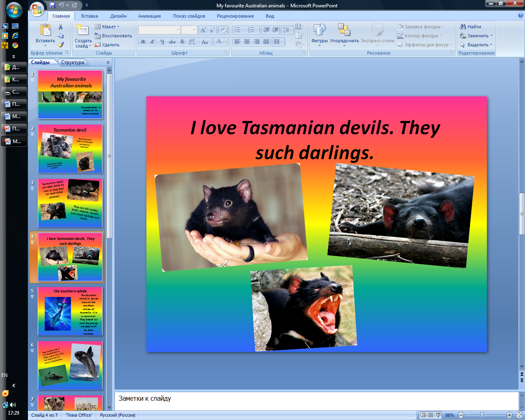Start slide show from status bar icon
Image resolution: width=525 pixels, height=420 pixels.
click(x=438, y=415)
